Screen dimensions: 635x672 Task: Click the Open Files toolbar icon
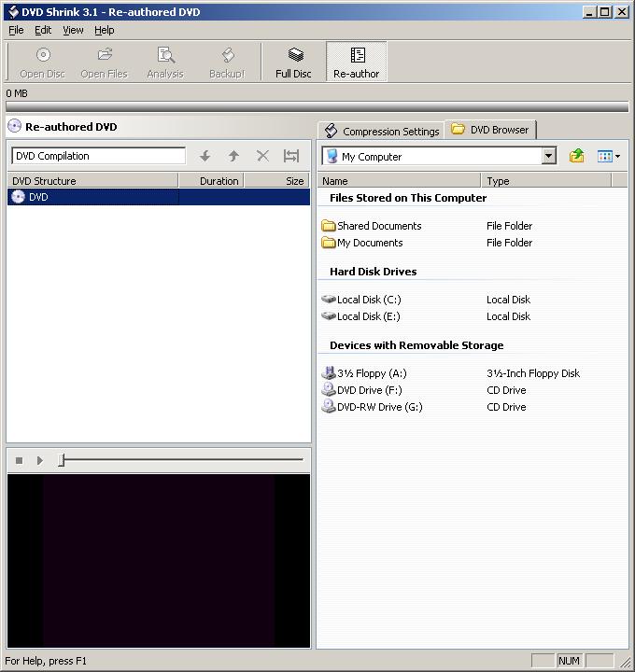coord(105,63)
